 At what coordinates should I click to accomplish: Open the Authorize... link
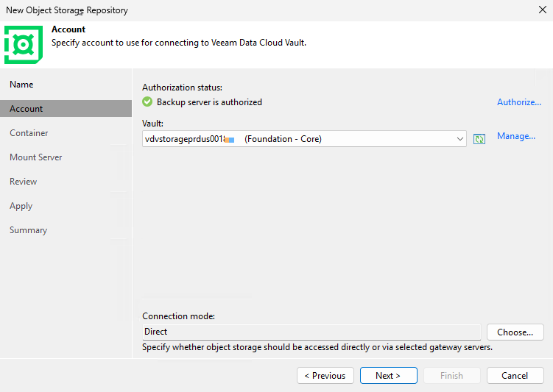[x=518, y=102]
